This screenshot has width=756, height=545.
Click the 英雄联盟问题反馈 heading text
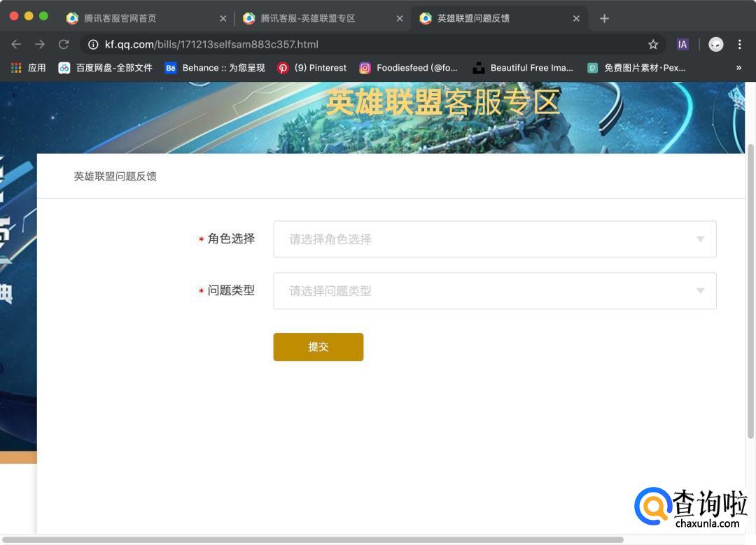(x=115, y=176)
